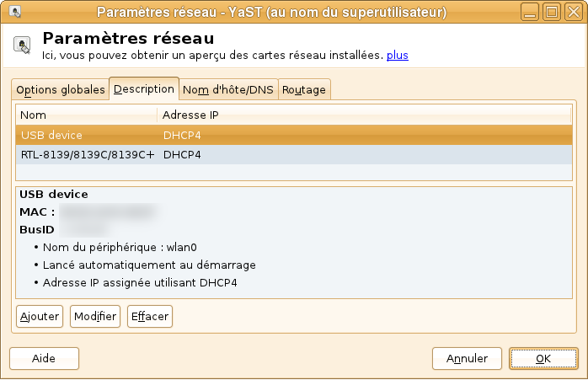Minimize the YaST window

click(x=530, y=12)
